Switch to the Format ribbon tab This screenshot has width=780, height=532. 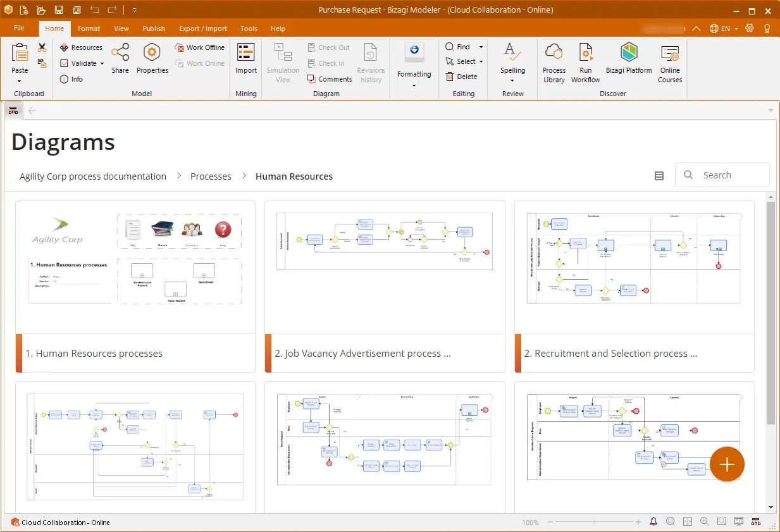89,28
